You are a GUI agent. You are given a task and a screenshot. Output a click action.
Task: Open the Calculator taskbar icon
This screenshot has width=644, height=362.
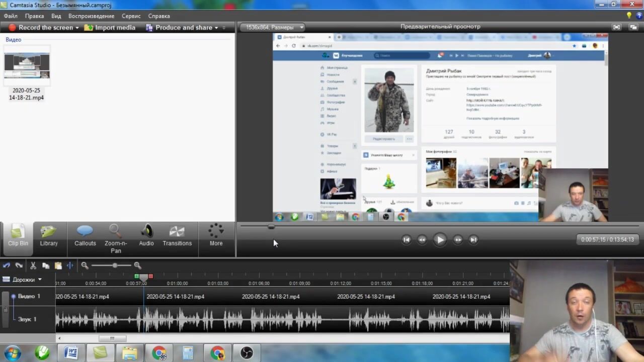[x=188, y=353]
